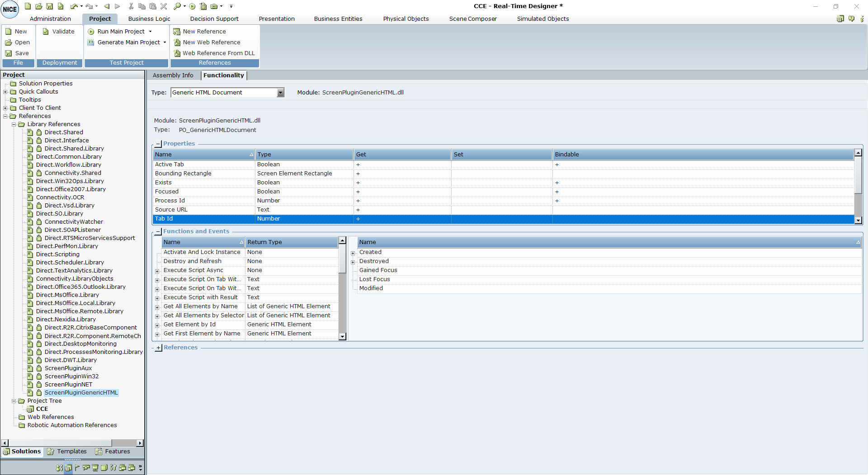This screenshot has width=868, height=475.
Task: Click the NICE application logo button
Action: (9, 9)
